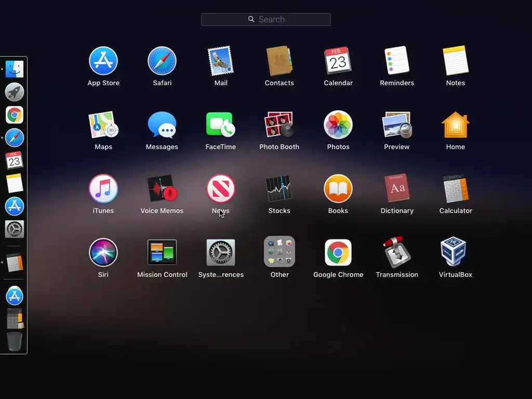
Task: Open the Photos app
Action: pyautogui.click(x=338, y=125)
